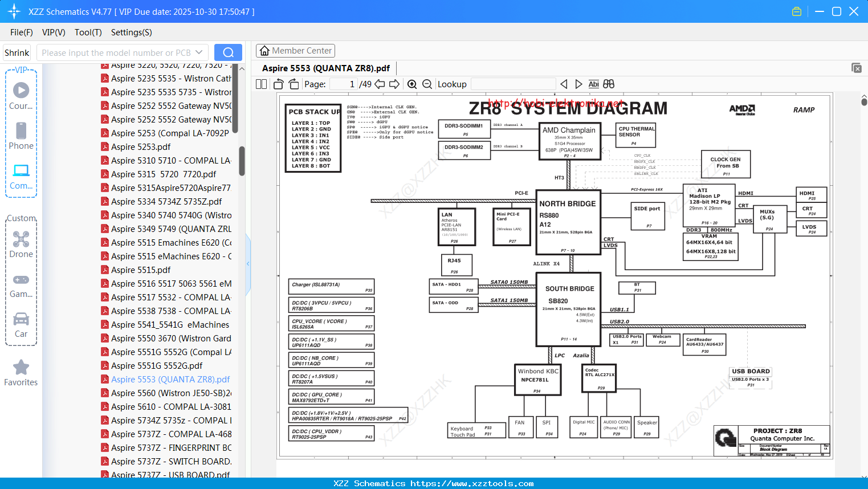This screenshot has width=868, height=489.
Task: Open Aspire 5235 5535 - Wistron file
Action: (x=166, y=79)
